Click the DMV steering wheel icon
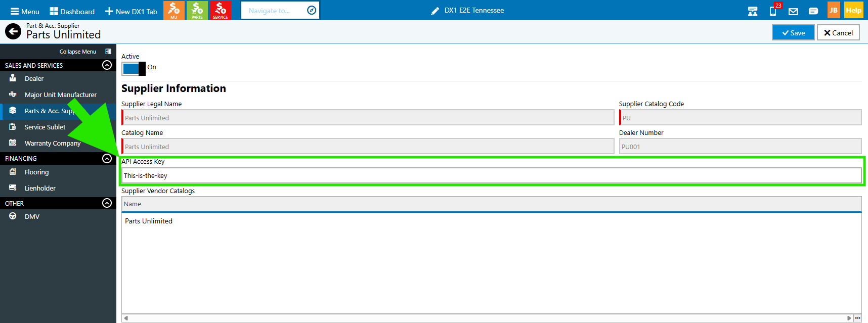The height and width of the screenshot is (323, 868). (x=13, y=216)
